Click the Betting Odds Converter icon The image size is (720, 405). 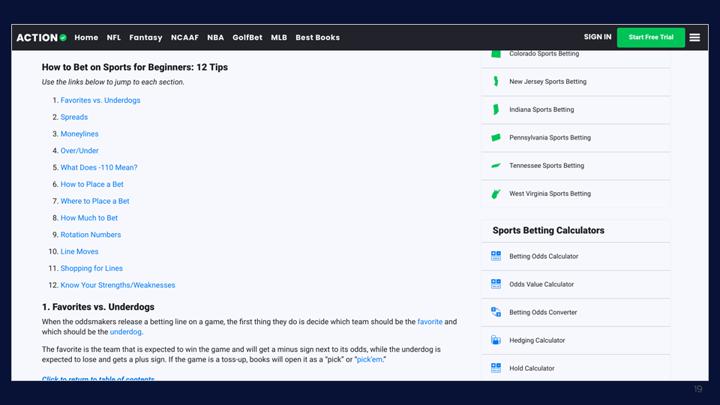point(496,312)
